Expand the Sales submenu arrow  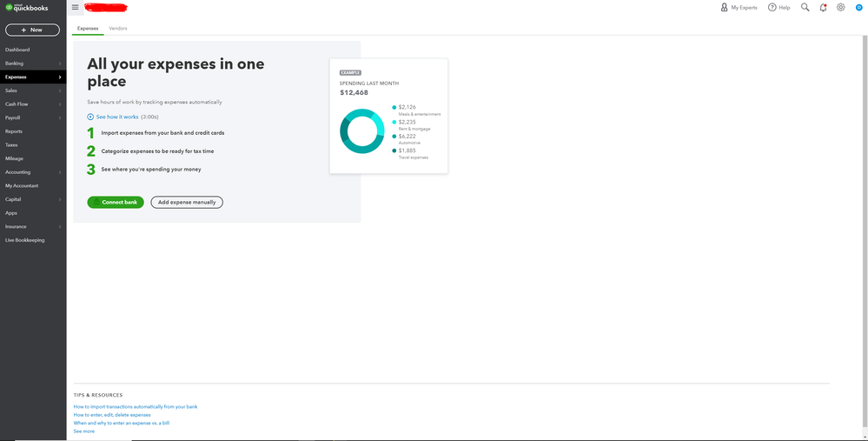tap(60, 90)
